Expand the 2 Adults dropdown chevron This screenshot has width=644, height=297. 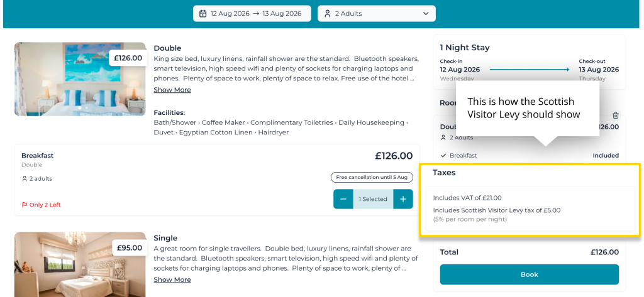click(426, 13)
